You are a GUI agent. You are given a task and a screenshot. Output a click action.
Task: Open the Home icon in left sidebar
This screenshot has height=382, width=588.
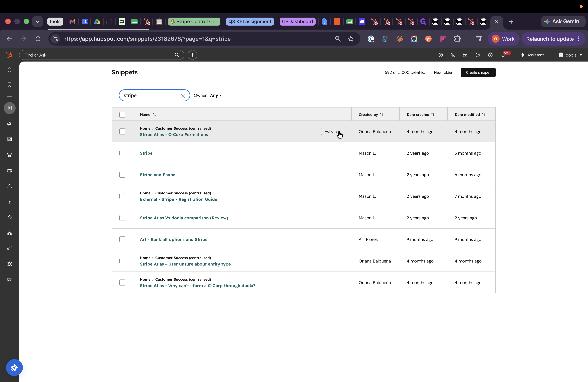(10, 69)
